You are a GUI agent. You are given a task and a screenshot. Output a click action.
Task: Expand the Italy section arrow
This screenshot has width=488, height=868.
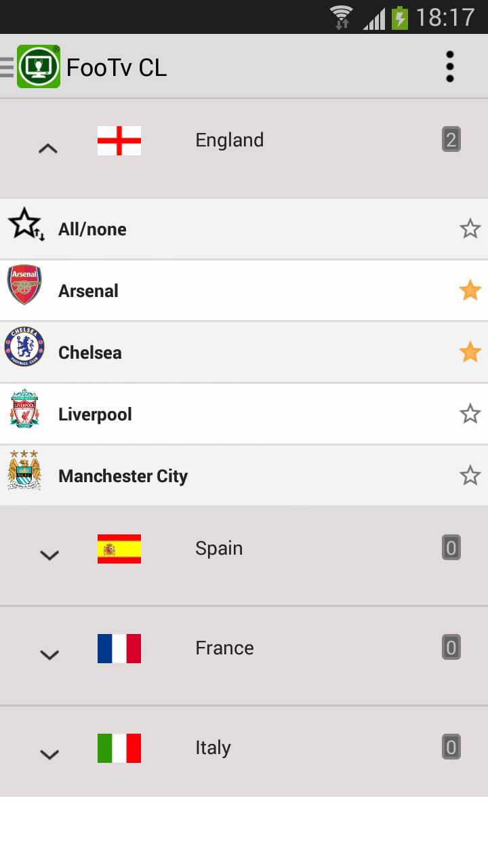point(49,754)
